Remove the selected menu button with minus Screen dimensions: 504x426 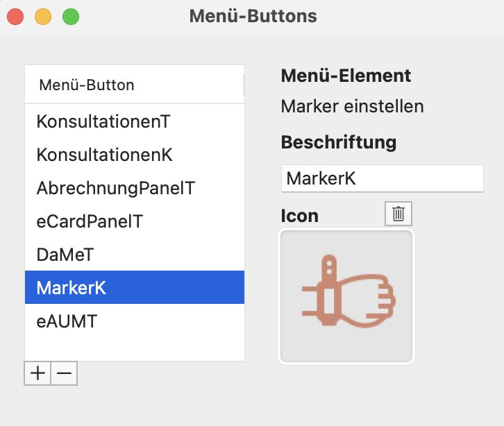64,373
